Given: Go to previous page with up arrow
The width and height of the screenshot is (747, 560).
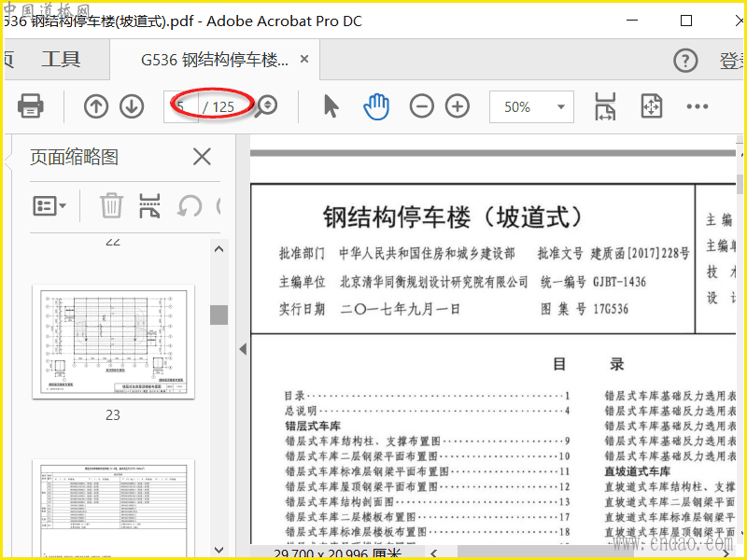Looking at the screenshot, I should click(96, 106).
